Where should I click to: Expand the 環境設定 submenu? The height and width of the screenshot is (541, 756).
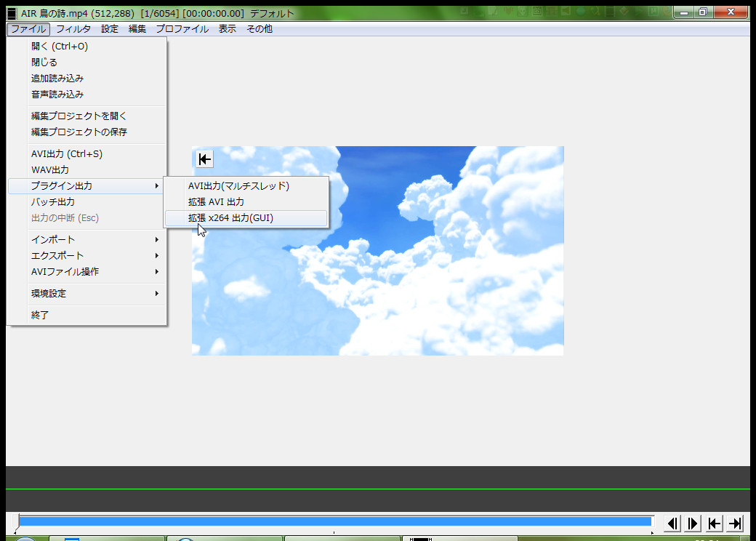pyautogui.click(x=87, y=294)
